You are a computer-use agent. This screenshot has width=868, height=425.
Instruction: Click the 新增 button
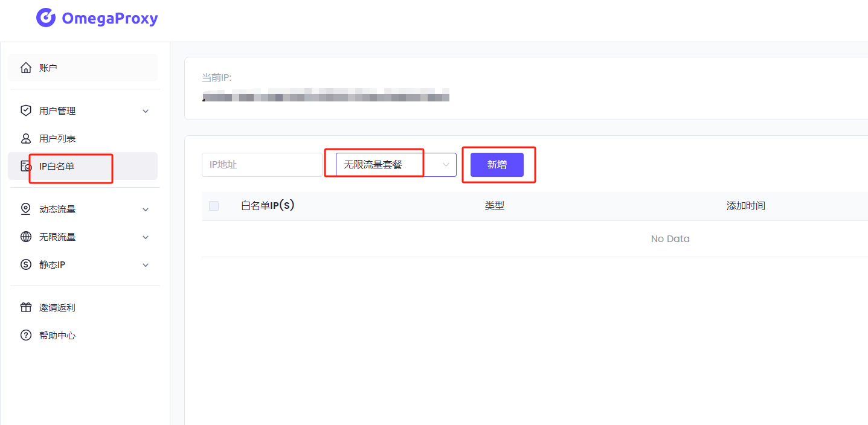497,165
